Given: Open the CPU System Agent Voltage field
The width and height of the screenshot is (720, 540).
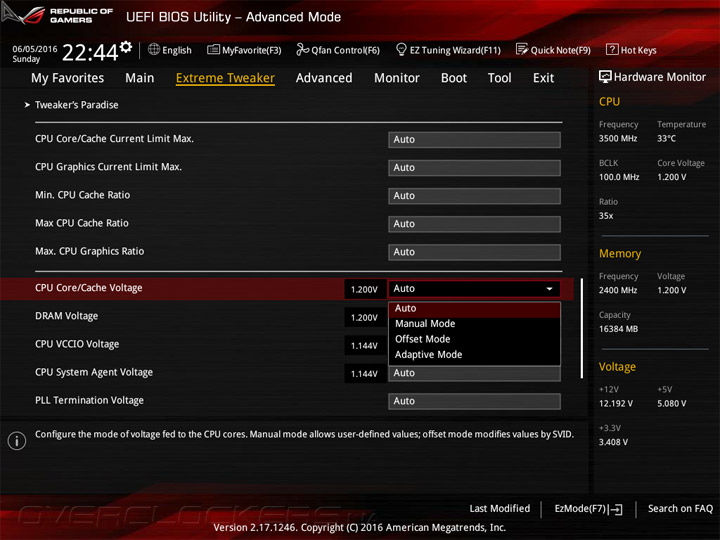Looking at the screenshot, I should [474, 373].
